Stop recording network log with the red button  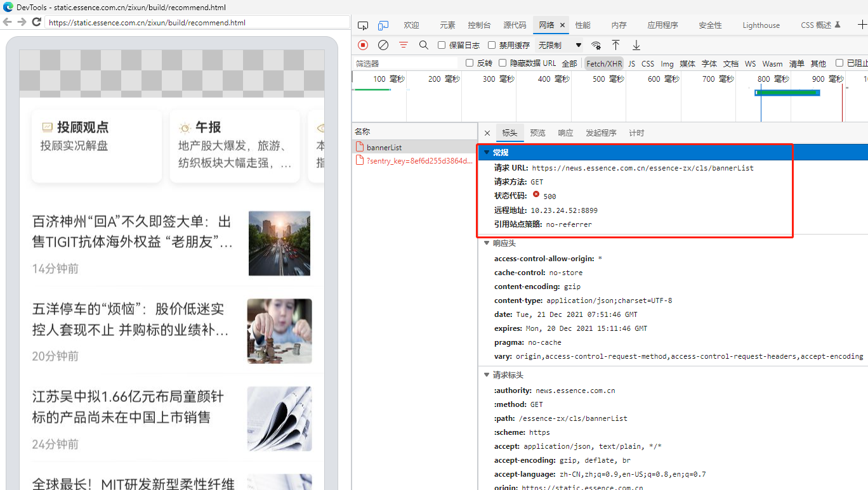coord(363,45)
